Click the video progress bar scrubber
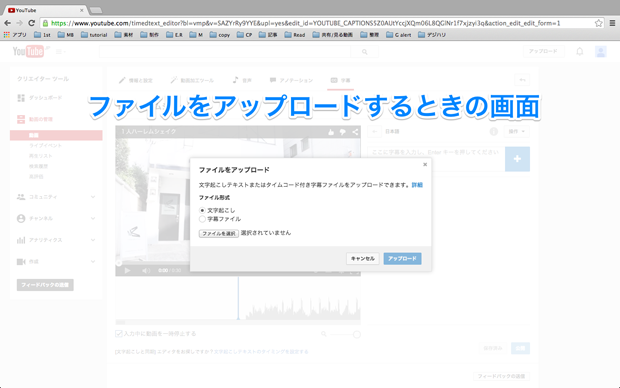Screen dimensions: 620x388 (x=118, y=263)
